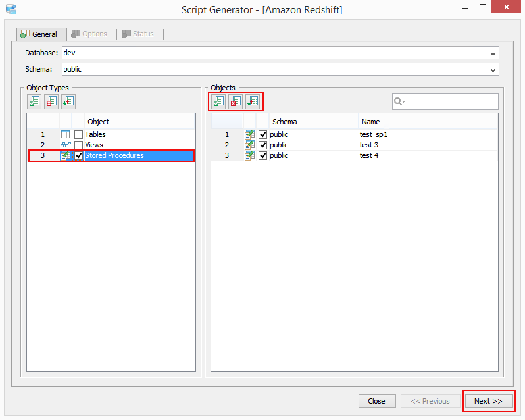Click row number 2 in Object Types list

pos(43,145)
